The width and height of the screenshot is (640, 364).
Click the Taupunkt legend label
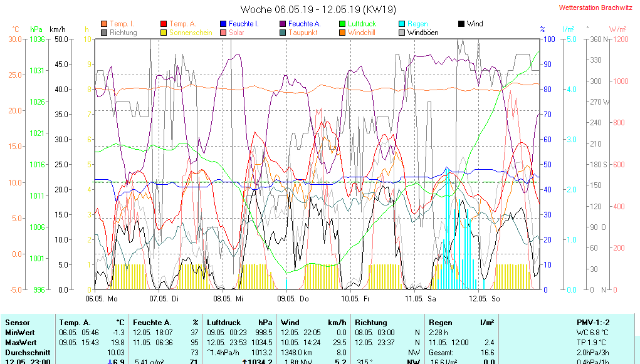click(303, 33)
